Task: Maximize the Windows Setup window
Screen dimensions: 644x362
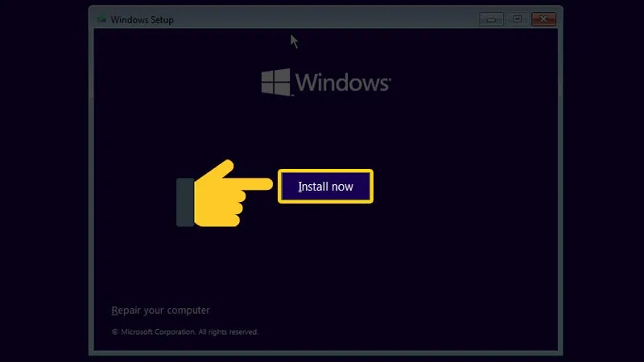Action: 517,19
